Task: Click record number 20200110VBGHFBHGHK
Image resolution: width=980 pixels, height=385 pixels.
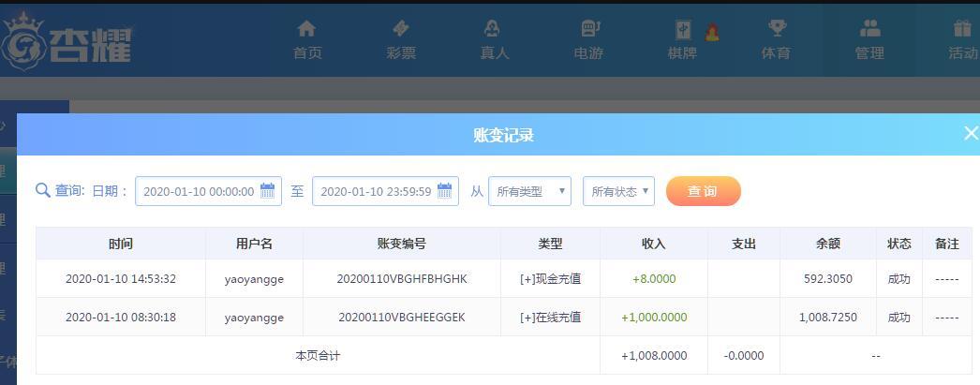Action: click(x=402, y=279)
